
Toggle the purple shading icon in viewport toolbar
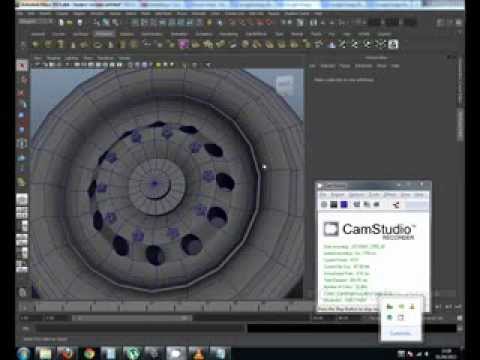tap(145, 65)
